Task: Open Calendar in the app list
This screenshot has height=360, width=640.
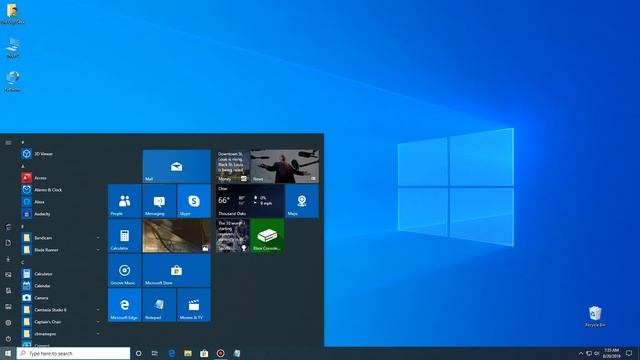Action: pos(60,286)
